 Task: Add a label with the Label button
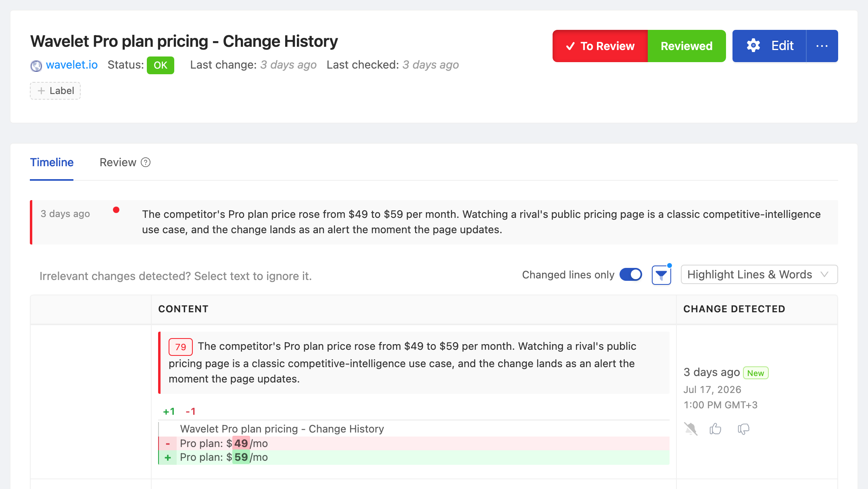tap(55, 91)
